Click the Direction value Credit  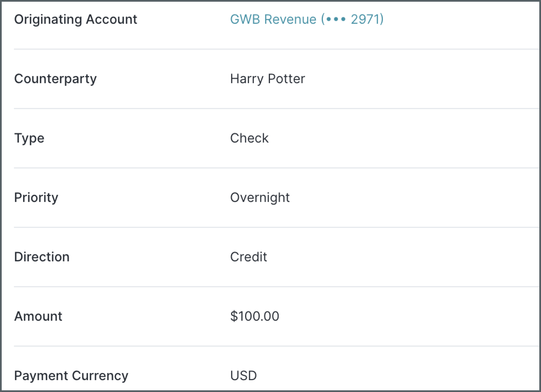point(248,257)
